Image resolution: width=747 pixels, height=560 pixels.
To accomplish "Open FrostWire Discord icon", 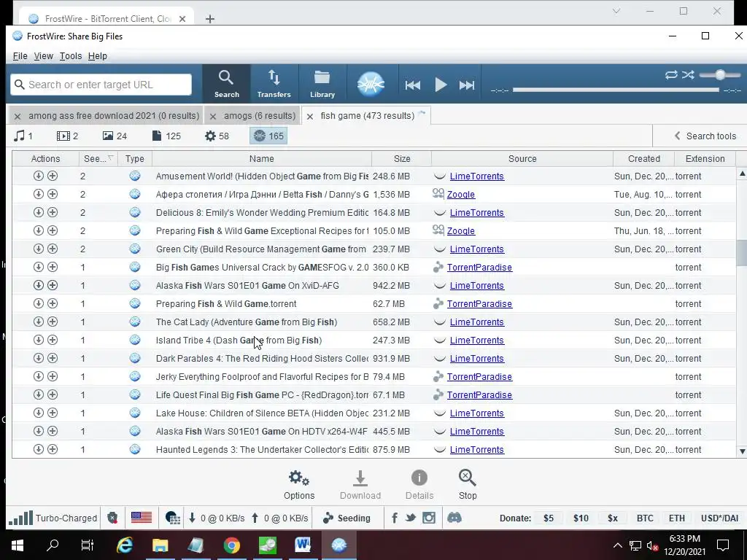I will click(x=454, y=518).
